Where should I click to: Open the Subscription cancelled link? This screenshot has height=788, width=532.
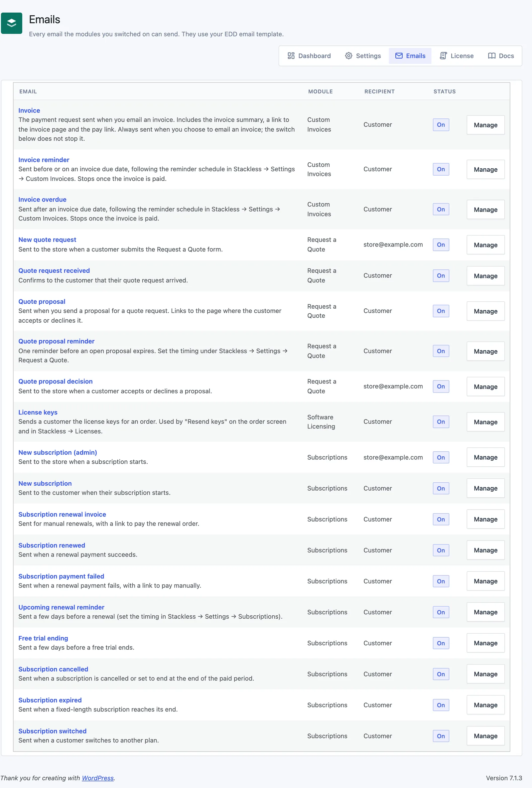(x=53, y=669)
